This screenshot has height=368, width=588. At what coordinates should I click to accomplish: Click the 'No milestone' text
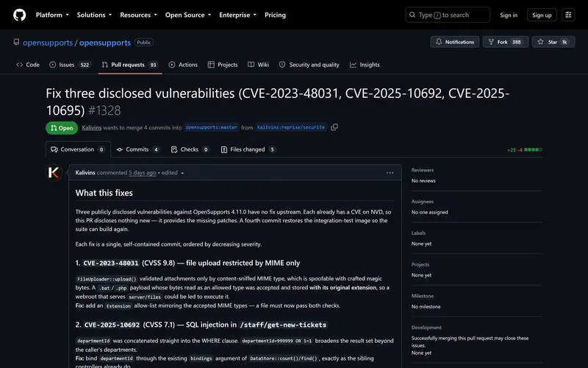426,307
